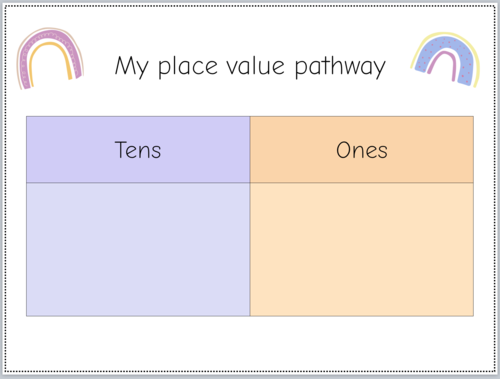This screenshot has width=500, height=379.
Task: Click the 'Ones' heading text
Action: coord(362,150)
